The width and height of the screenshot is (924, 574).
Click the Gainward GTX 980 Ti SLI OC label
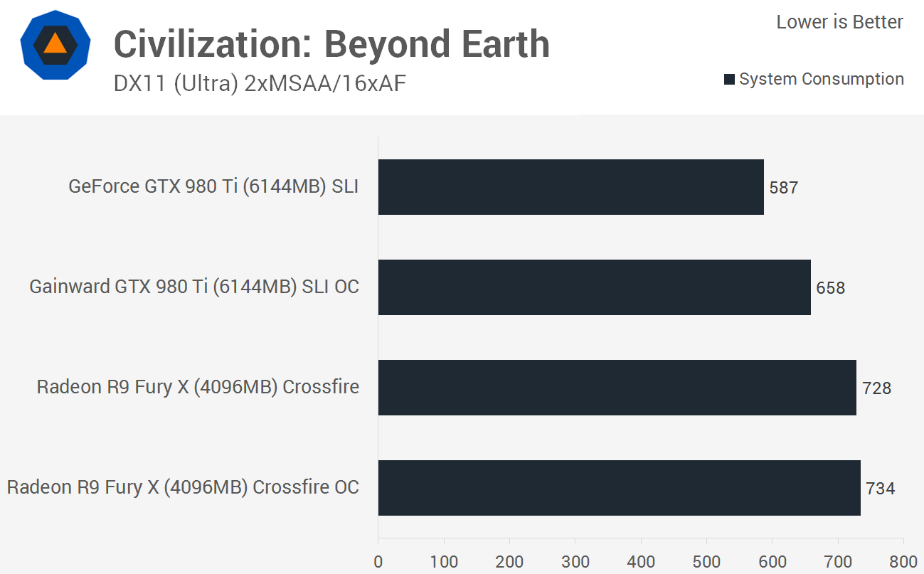(x=194, y=287)
